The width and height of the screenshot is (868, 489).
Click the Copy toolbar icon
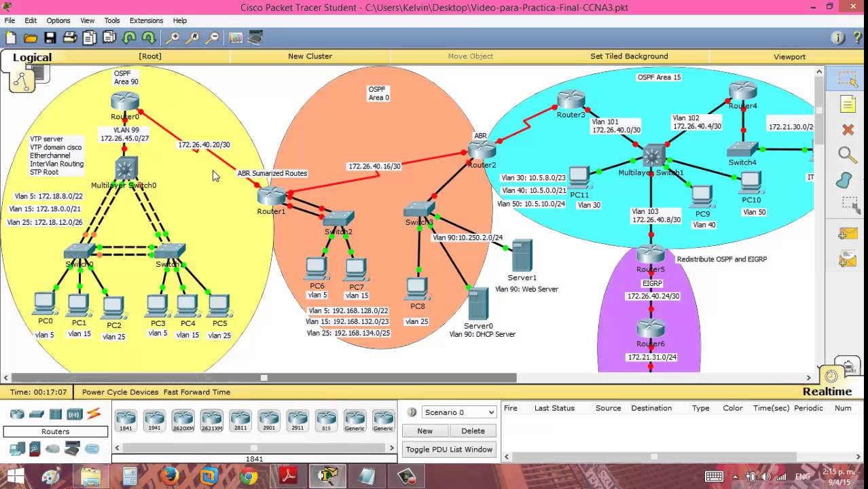coord(90,38)
